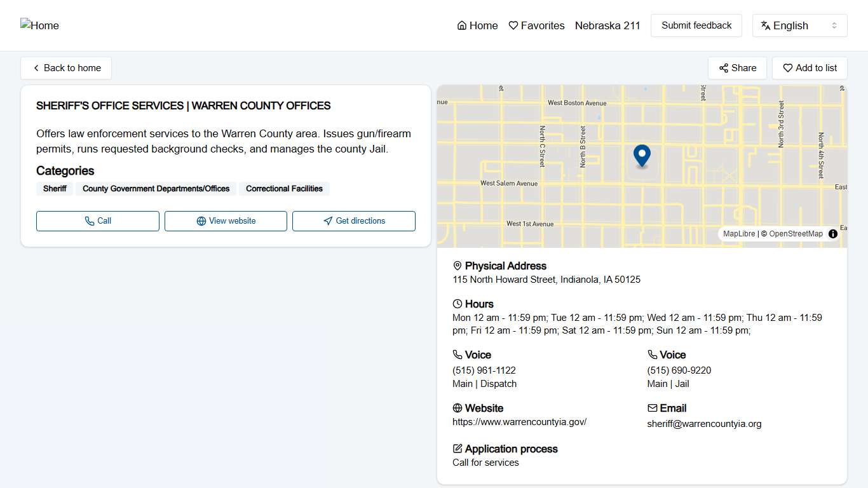Click Add to list
Viewport: 868px width, 488px height.
click(x=810, y=67)
